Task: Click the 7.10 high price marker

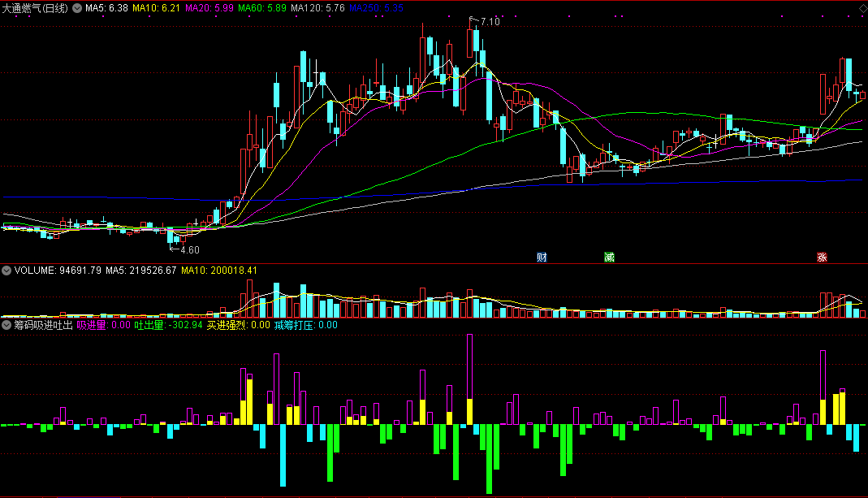Action: point(490,22)
